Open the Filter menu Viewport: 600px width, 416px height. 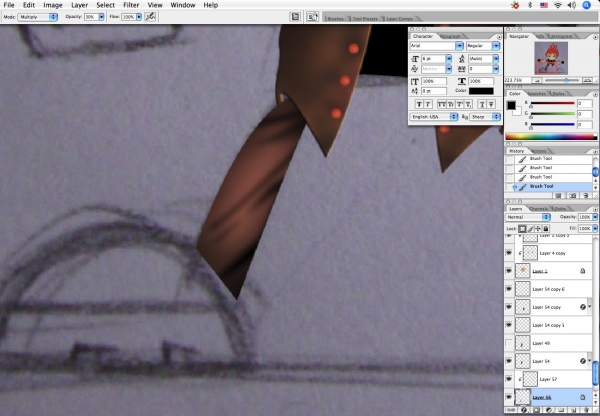point(131,5)
